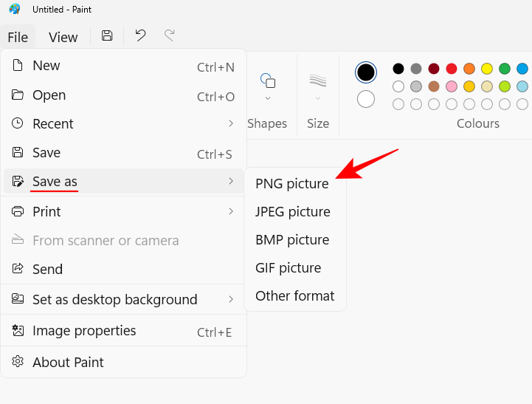This screenshot has width=532, height=404.
Task: Choose PNG picture from Save as
Action: pos(291,184)
